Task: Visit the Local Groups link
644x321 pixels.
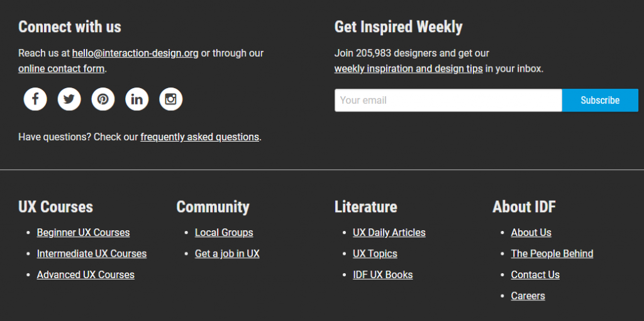Action: pos(224,233)
